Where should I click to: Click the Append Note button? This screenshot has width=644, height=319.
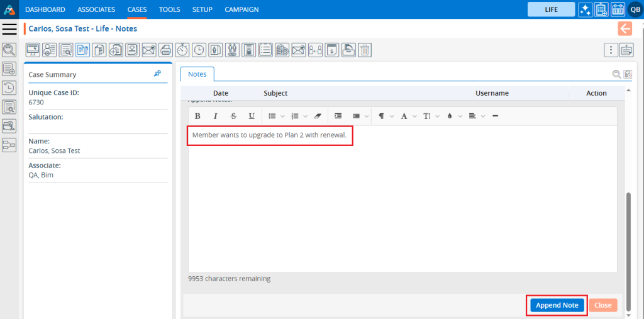(557, 305)
